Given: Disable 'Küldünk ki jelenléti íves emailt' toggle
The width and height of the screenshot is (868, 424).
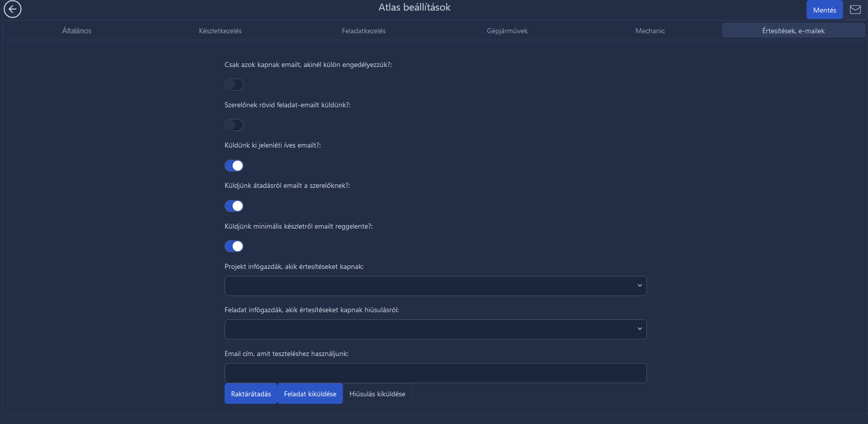Looking at the screenshot, I should [x=234, y=166].
